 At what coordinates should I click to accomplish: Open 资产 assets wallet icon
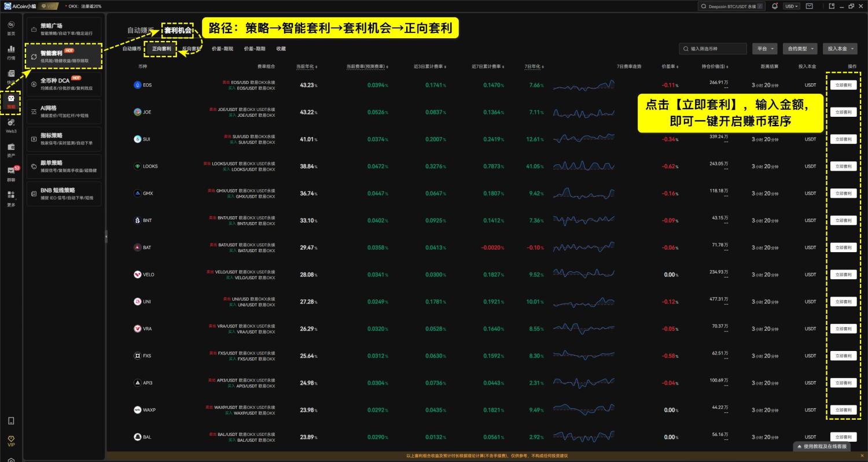point(11,149)
